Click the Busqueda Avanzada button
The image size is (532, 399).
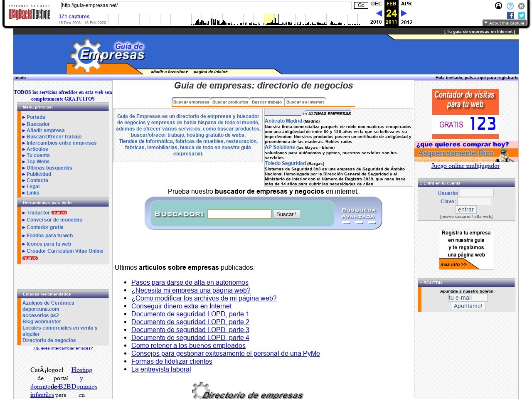click(358, 214)
